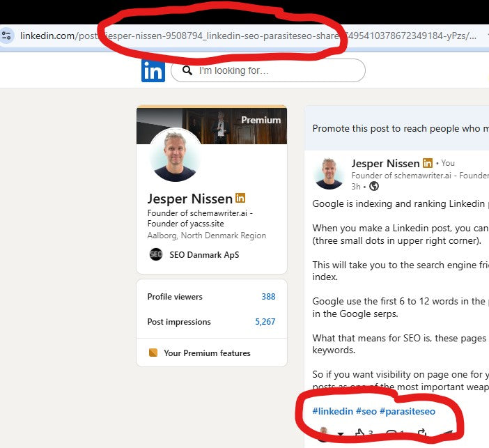Click the post's "3h" timestamp

pos(356,187)
